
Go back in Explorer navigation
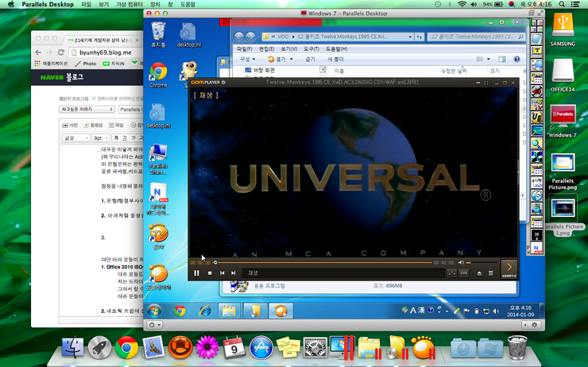point(239,37)
